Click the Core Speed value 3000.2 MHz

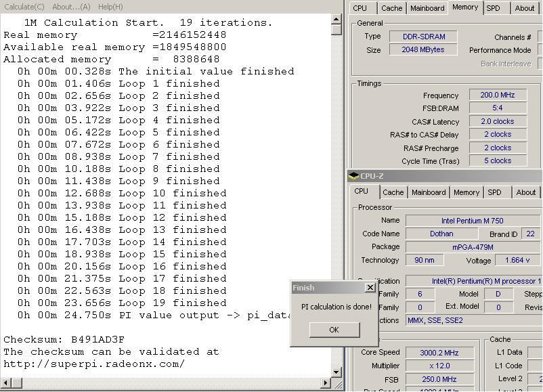439,353
